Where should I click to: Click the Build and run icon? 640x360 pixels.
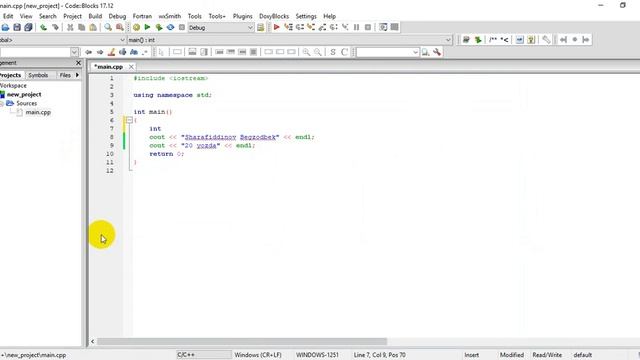point(159,27)
